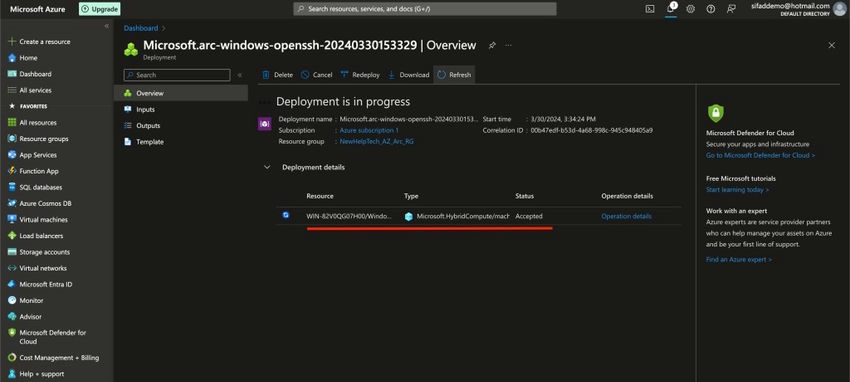Cancel the deployment from the toolbar

(x=317, y=75)
